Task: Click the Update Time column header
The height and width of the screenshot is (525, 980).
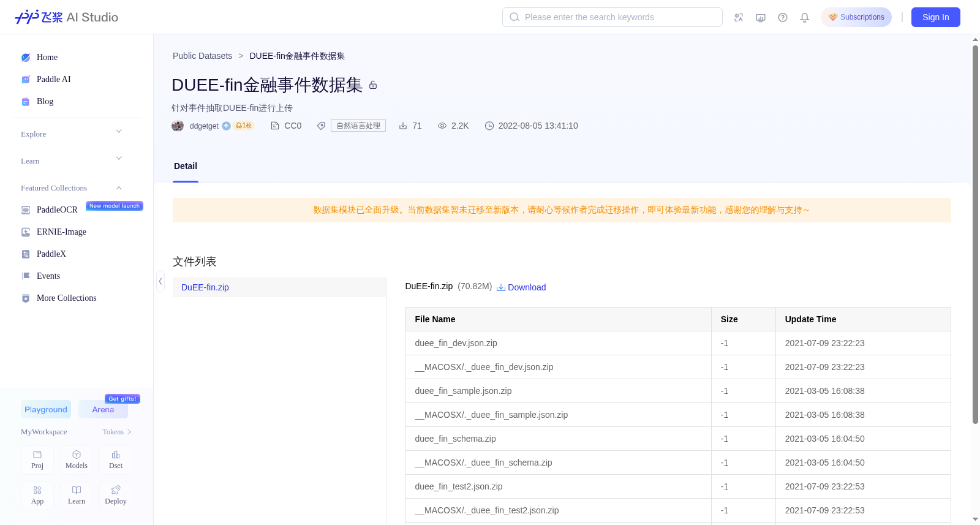Action: tap(864, 319)
